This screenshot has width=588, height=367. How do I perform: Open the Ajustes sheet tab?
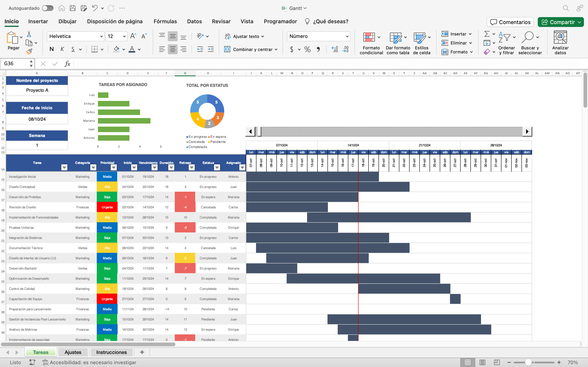pyautogui.click(x=73, y=352)
